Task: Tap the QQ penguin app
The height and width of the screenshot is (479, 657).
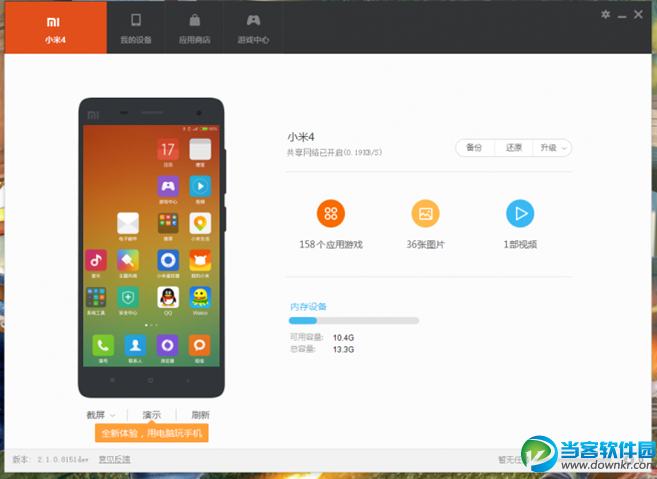Action: click(x=168, y=298)
